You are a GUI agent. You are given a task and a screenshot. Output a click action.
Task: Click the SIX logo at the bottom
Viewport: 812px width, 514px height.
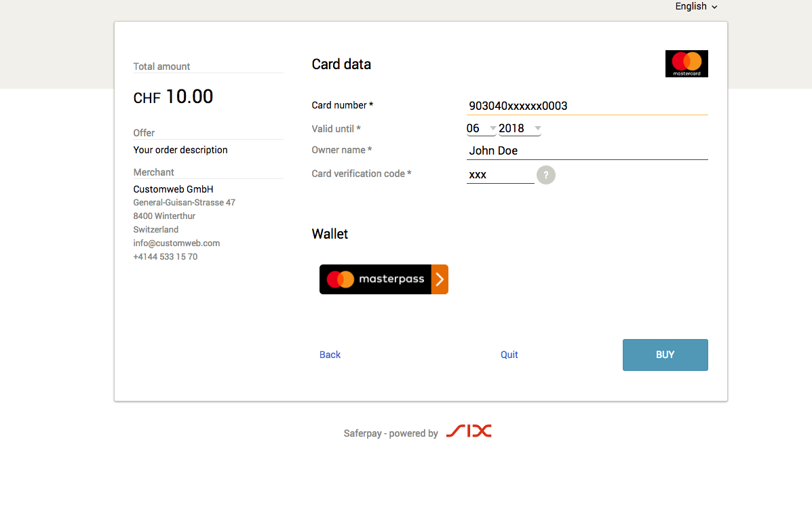pos(469,431)
